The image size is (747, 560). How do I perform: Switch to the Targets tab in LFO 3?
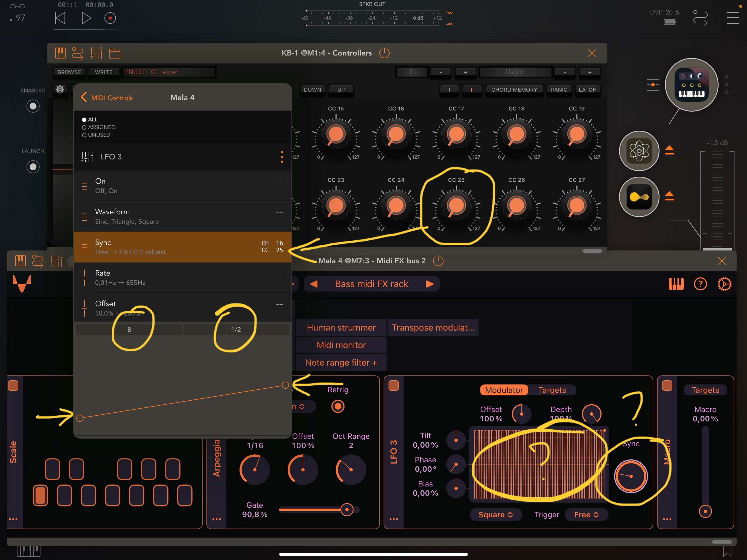pyautogui.click(x=552, y=390)
